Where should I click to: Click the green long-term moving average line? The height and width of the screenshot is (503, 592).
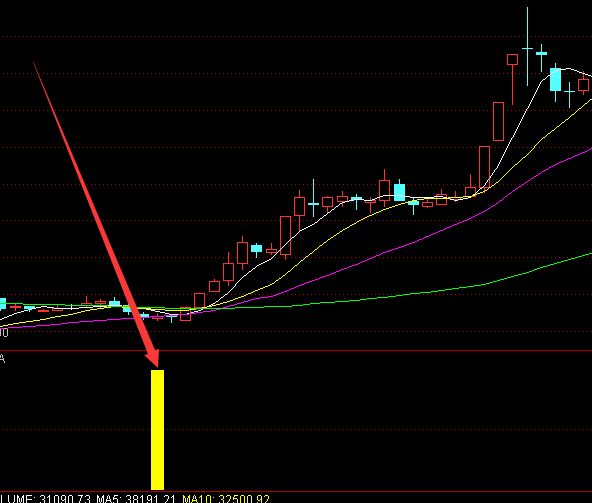click(415, 293)
